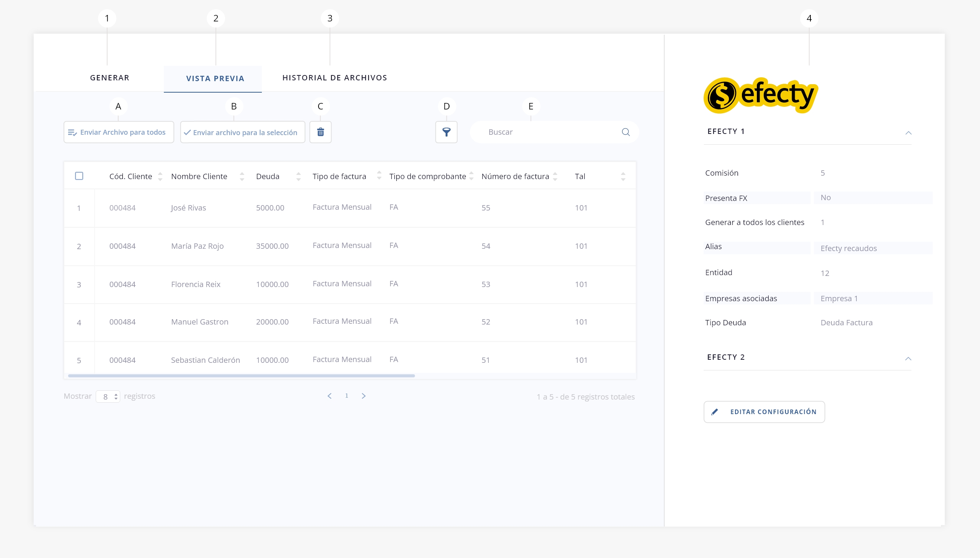The image size is (980, 558).
Task: Click the trash delete icon
Action: [320, 132]
